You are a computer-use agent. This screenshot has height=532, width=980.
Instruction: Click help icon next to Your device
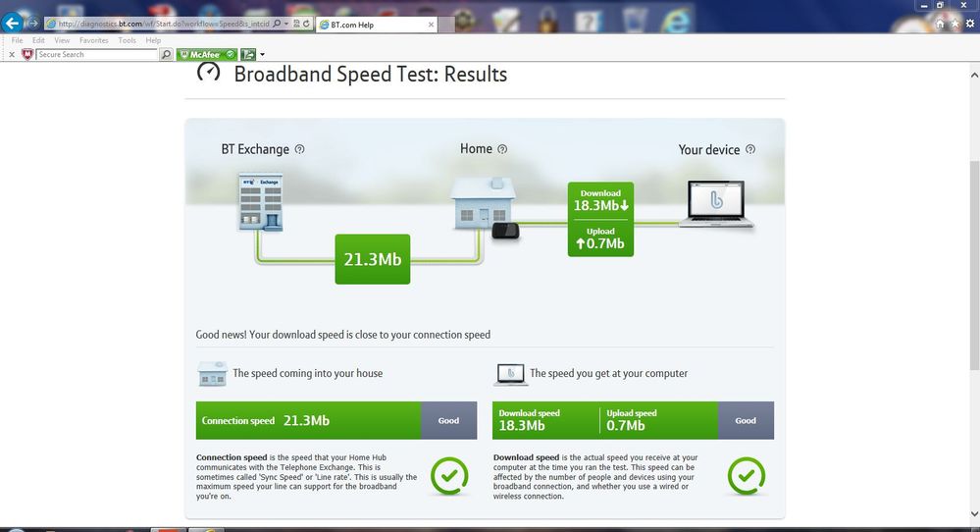750,149
